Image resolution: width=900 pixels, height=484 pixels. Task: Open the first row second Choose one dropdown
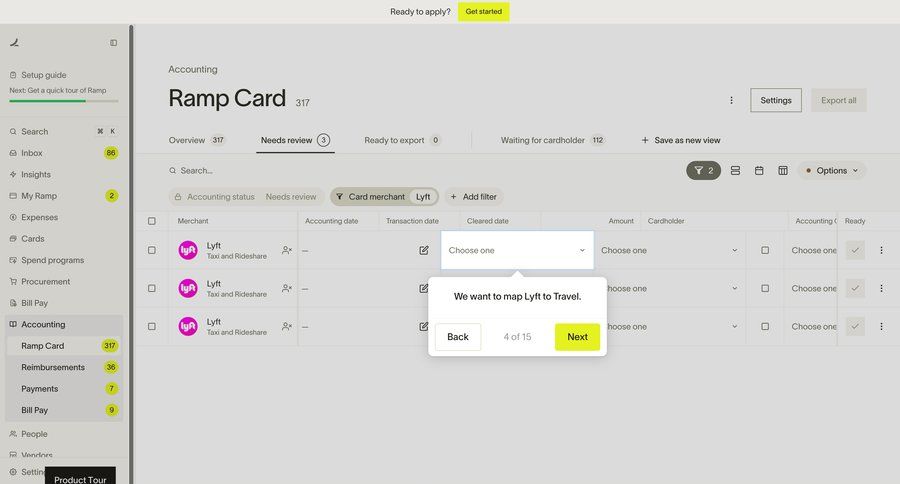click(669, 250)
